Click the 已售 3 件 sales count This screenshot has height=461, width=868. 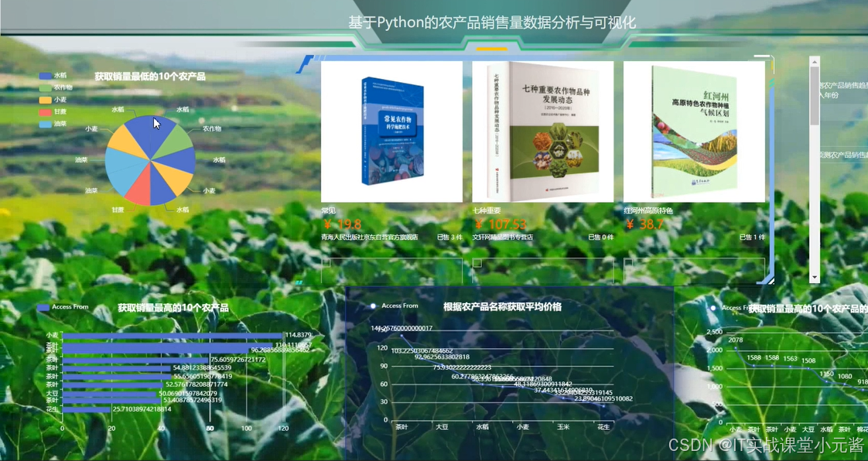click(x=449, y=237)
